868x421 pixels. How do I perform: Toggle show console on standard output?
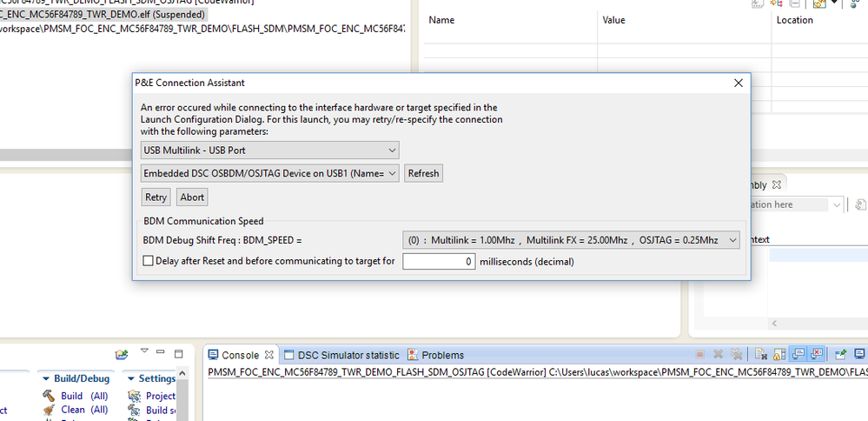coord(798,355)
